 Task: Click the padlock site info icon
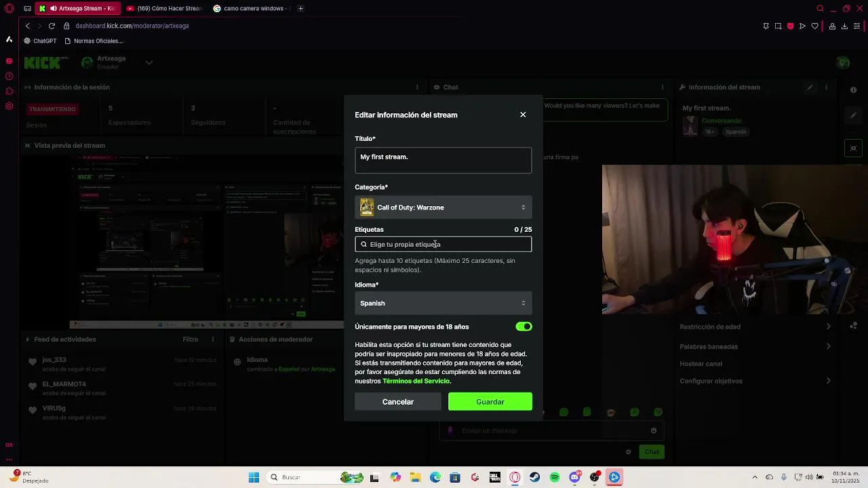pyautogui.click(x=66, y=26)
